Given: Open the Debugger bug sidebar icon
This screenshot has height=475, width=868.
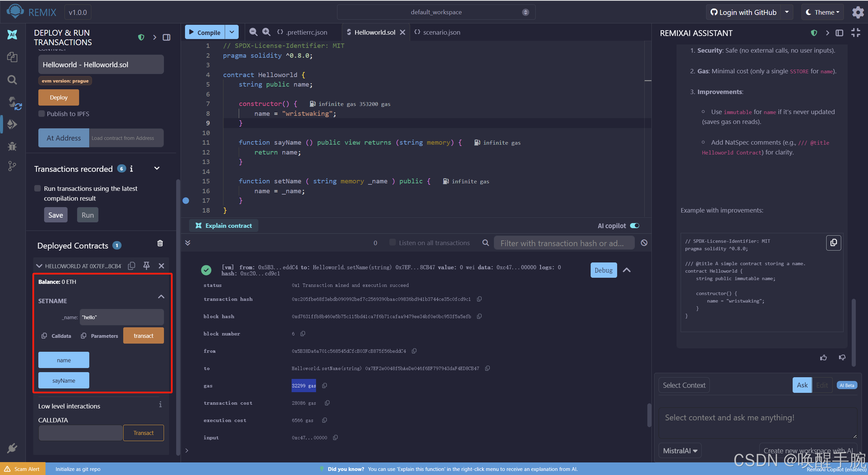Looking at the screenshot, I should [12, 146].
